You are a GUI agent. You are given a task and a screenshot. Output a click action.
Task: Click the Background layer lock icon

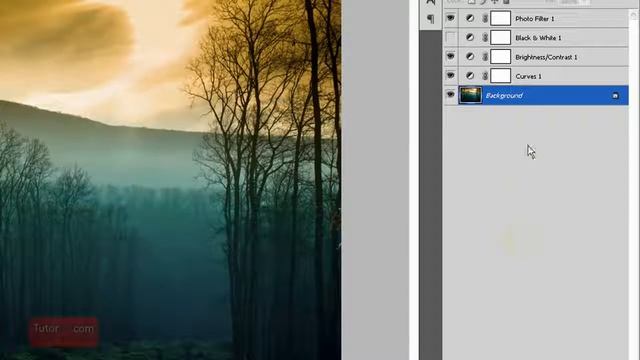(615, 96)
